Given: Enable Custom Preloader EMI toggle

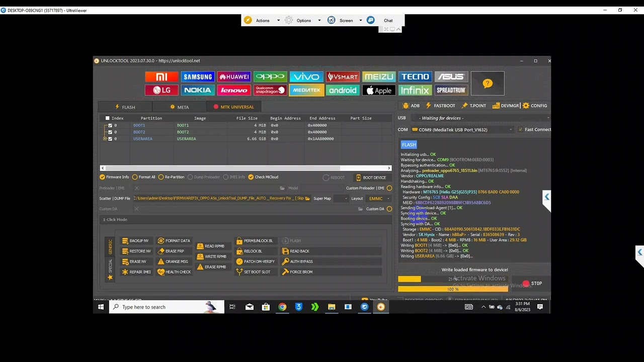Looking at the screenshot, I should point(389,188).
